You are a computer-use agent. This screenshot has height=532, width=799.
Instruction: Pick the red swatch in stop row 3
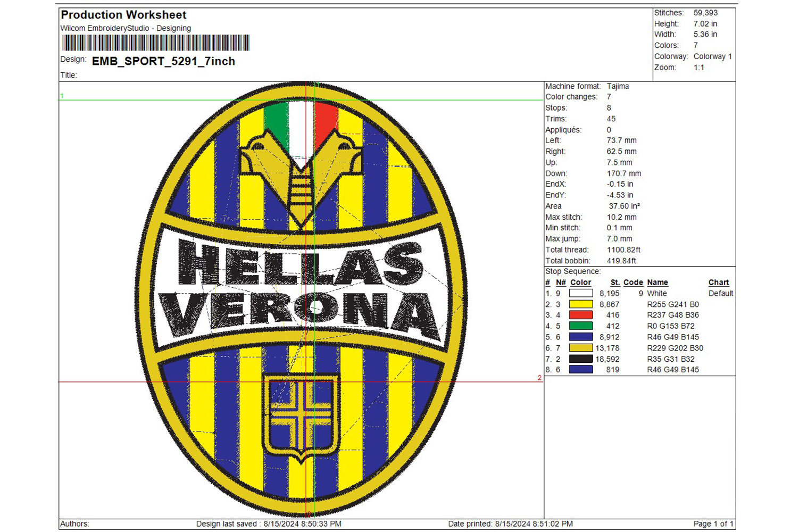click(x=581, y=315)
